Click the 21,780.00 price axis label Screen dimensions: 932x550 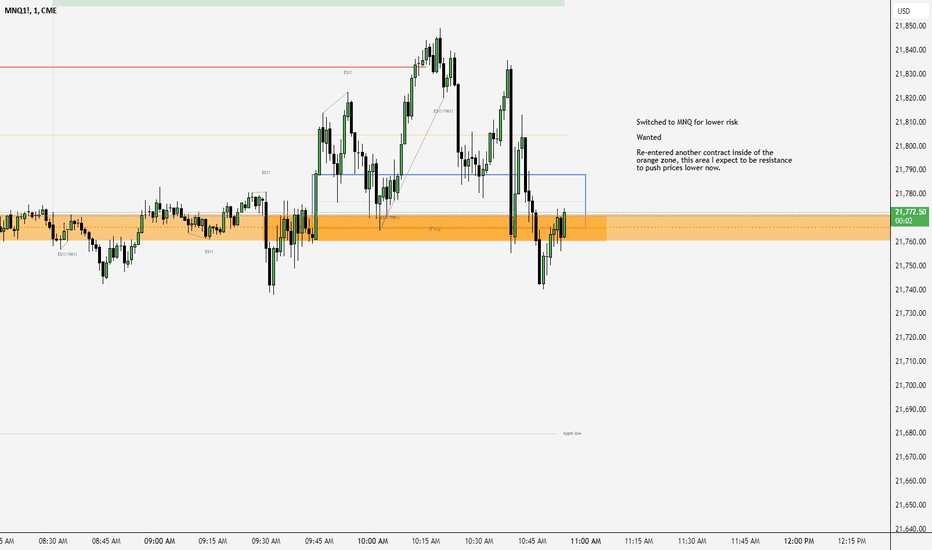pos(911,194)
